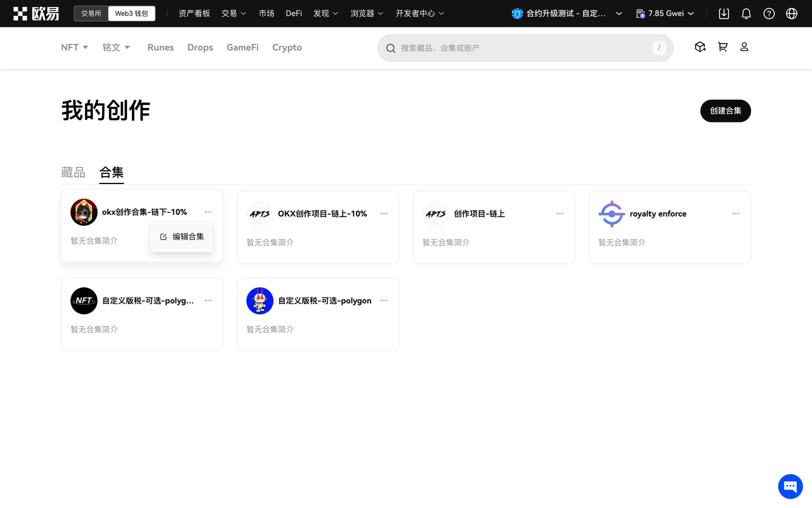
Task: Click the 自定义版税-可选-polygon title text
Action: [x=325, y=301]
